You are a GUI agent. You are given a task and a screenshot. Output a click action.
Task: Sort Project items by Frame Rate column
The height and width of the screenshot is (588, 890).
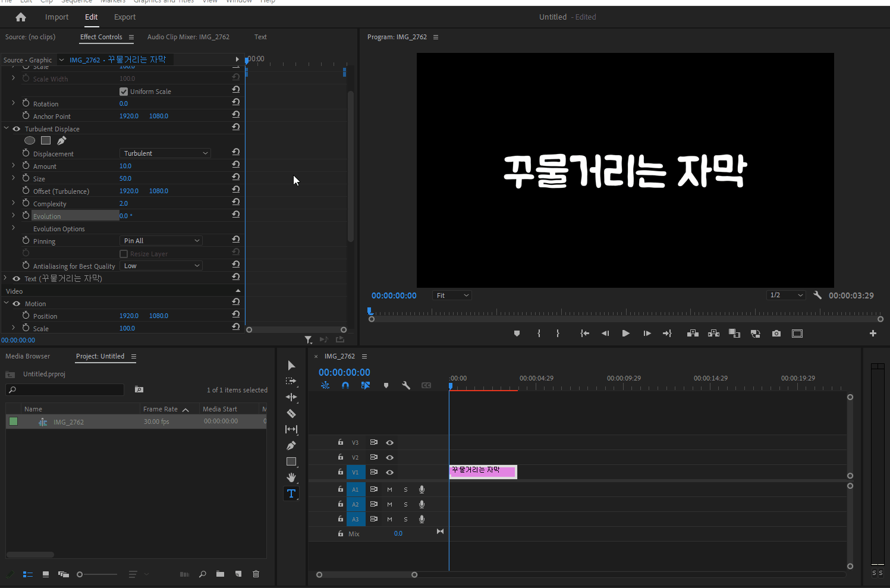(x=161, y=409)
